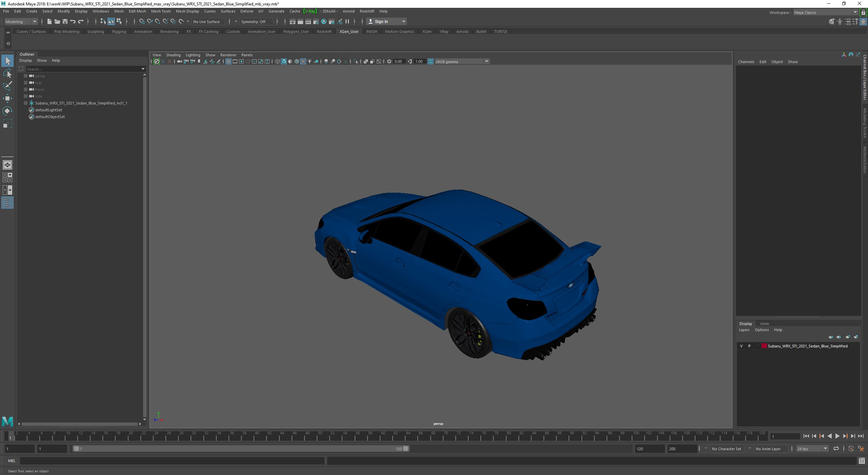Viewport: 868px width, 475px height.
Task: Select by hierarchy mode icon
Action: pos(103,21)
